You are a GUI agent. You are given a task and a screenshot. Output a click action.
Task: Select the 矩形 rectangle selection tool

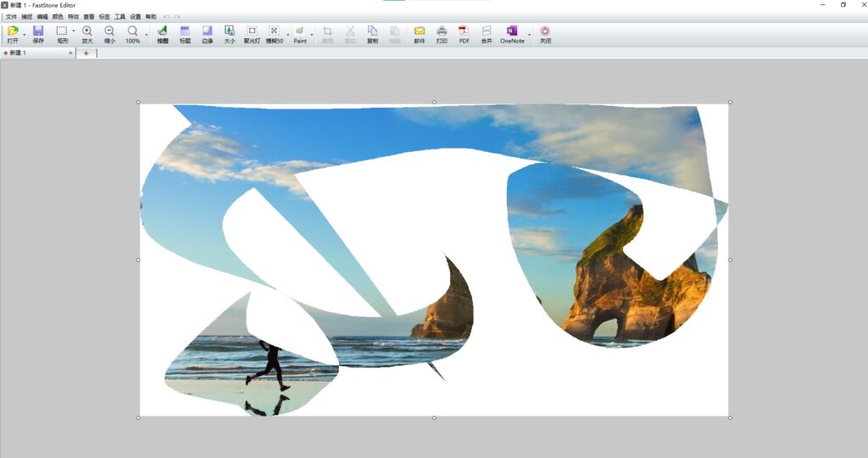click(x=62, y=34)
